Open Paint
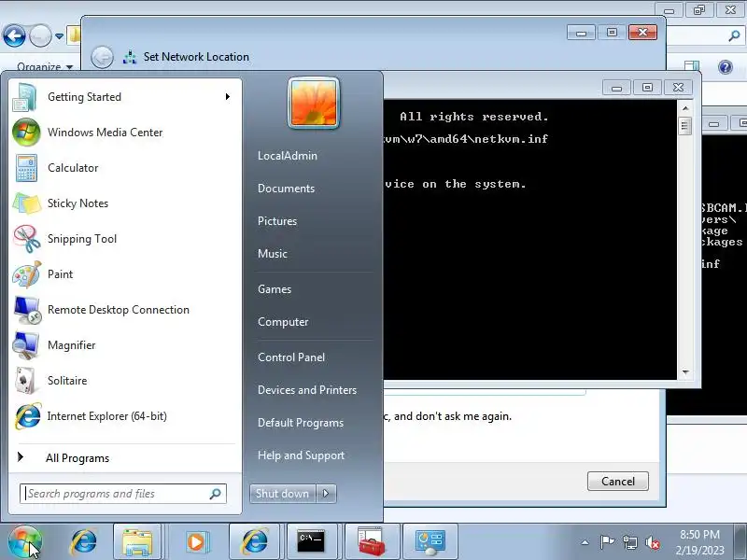This screenshot has width=747, height=560. coord(125,274)
